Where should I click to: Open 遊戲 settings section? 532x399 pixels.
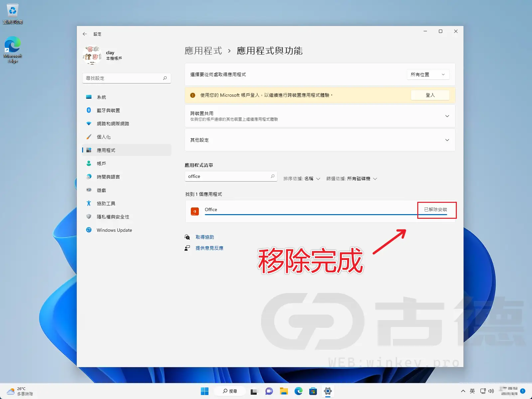pos(101,190)
